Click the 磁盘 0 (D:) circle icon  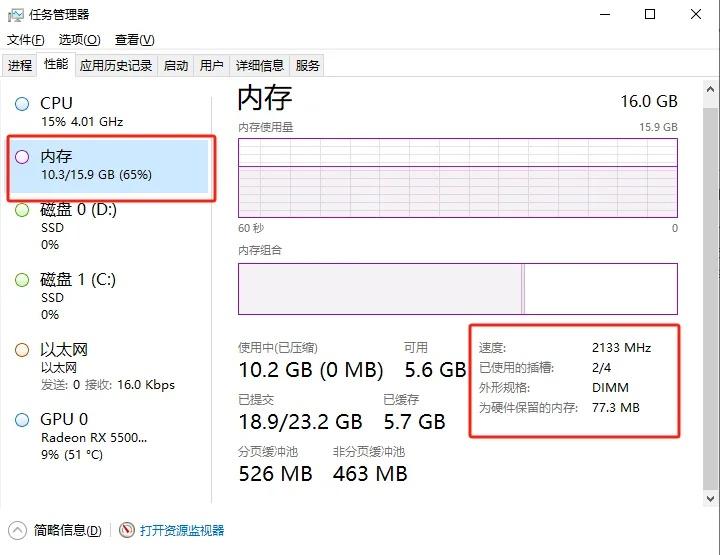pos(22,210)
